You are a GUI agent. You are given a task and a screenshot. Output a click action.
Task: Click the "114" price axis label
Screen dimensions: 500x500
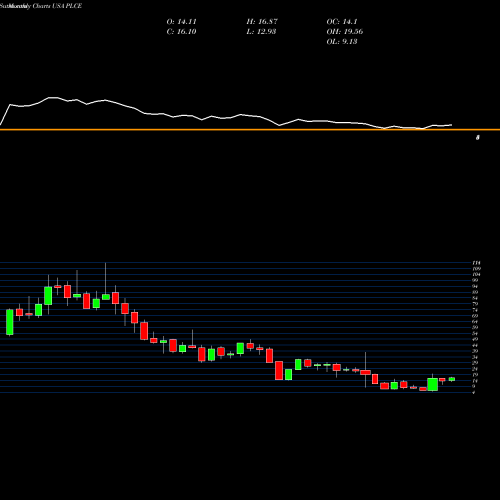pos(476,263)
